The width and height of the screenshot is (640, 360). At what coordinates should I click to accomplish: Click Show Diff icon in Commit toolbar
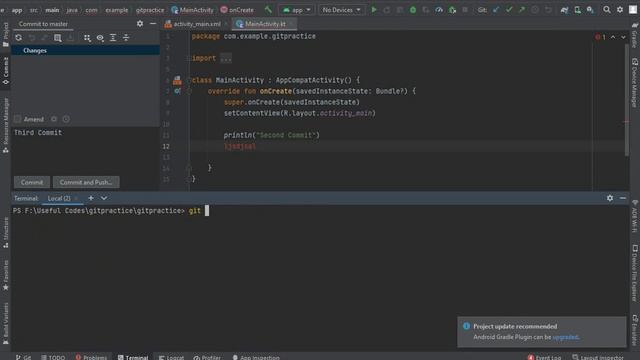pos(58,38)
